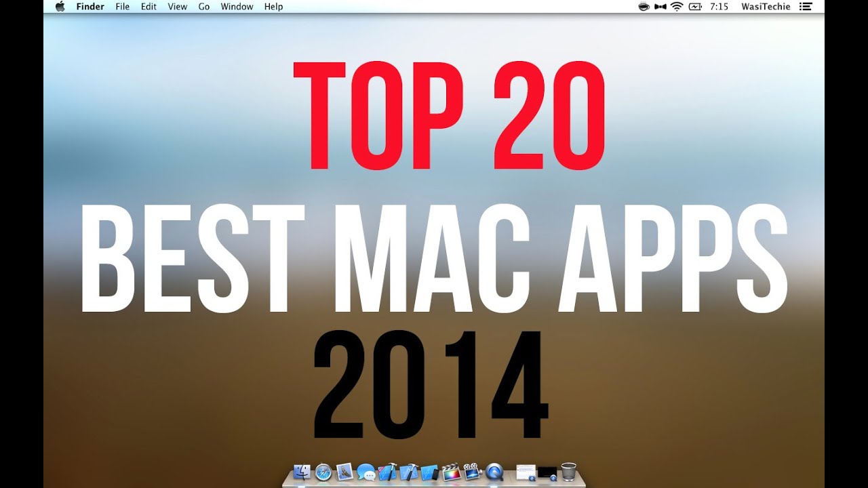Launch Safari from the Dock

[323, 472]
